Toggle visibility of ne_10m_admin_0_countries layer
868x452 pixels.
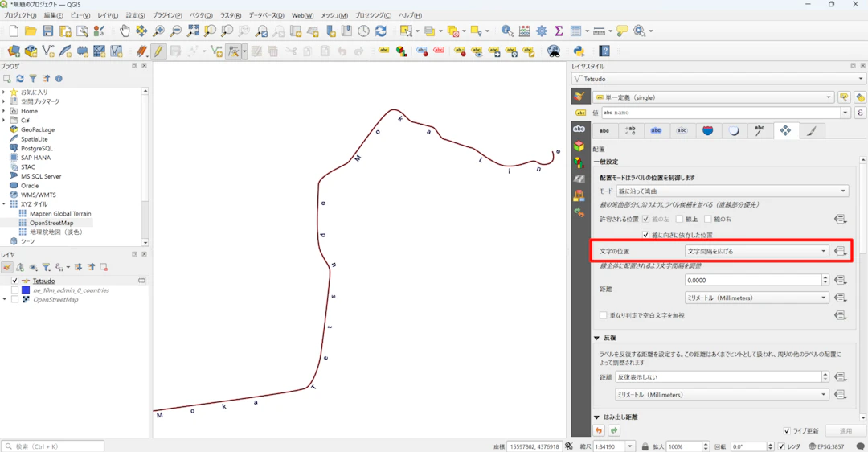pos(15,290)
